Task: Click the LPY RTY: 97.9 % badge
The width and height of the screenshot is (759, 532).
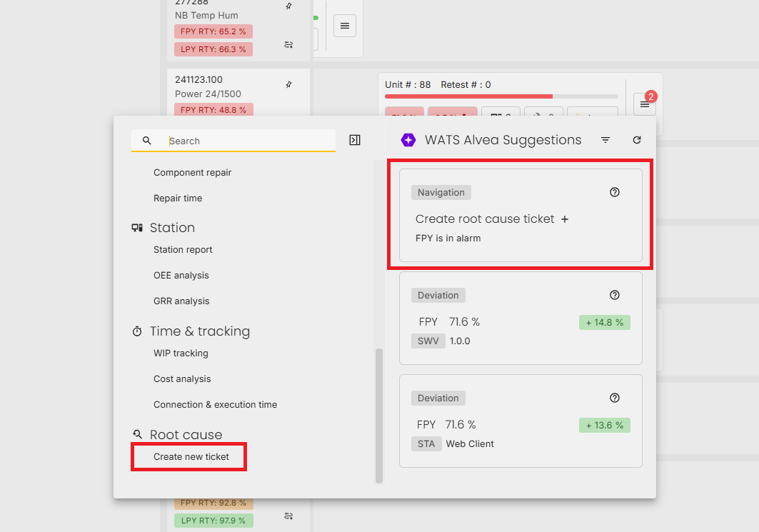Action: point(213,521)
